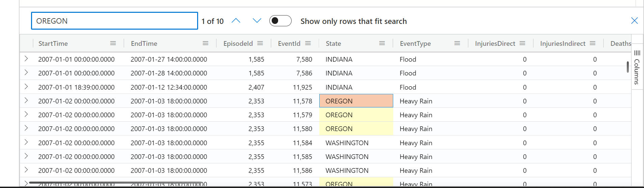
Task: Open InjuriesDirect column menu icon
Action: point(522,43)
